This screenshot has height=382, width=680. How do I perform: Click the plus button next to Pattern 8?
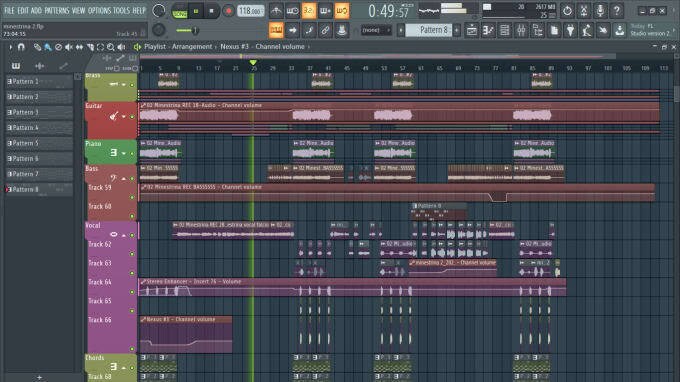(x=457, y=30)
